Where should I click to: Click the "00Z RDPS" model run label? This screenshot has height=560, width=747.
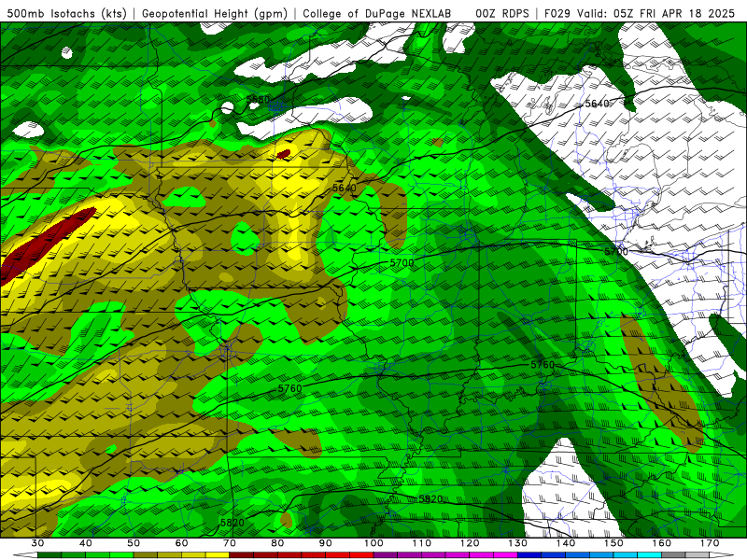502,13
